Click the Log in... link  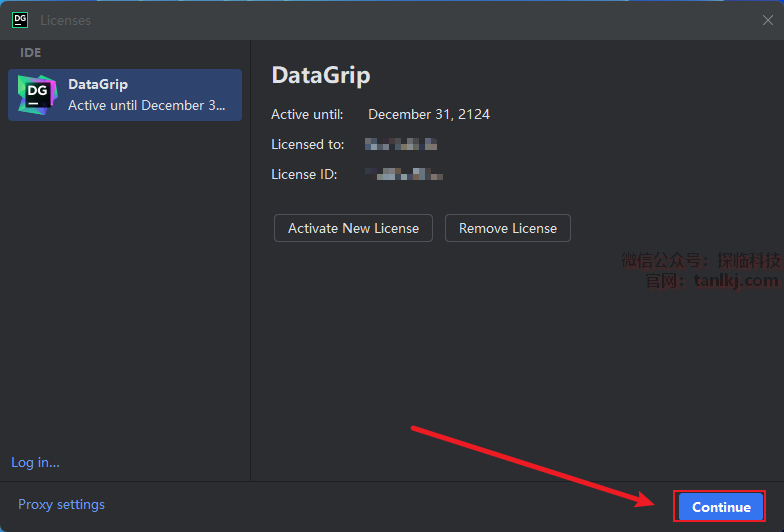(36, 462)
